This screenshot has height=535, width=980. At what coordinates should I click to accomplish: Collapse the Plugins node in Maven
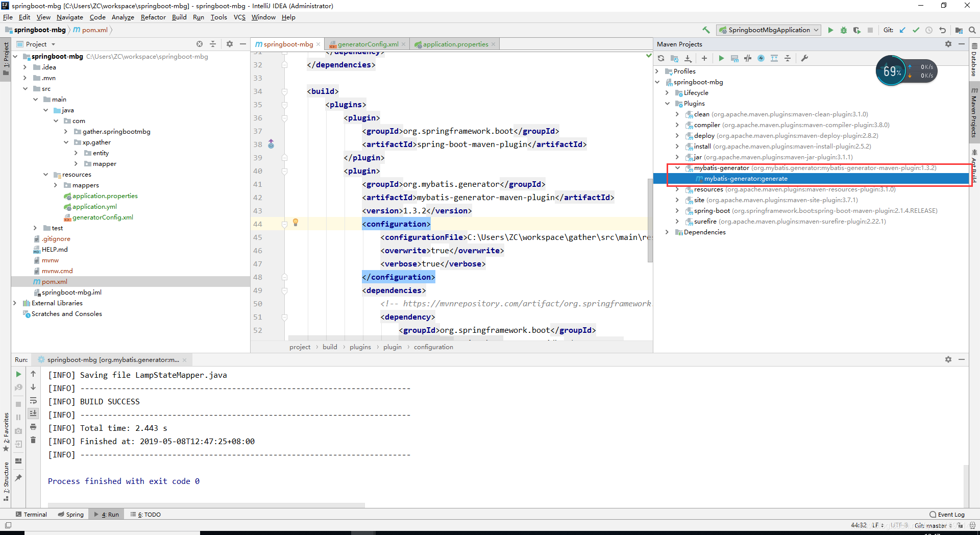pyautogui.click(x=667, y=104)
